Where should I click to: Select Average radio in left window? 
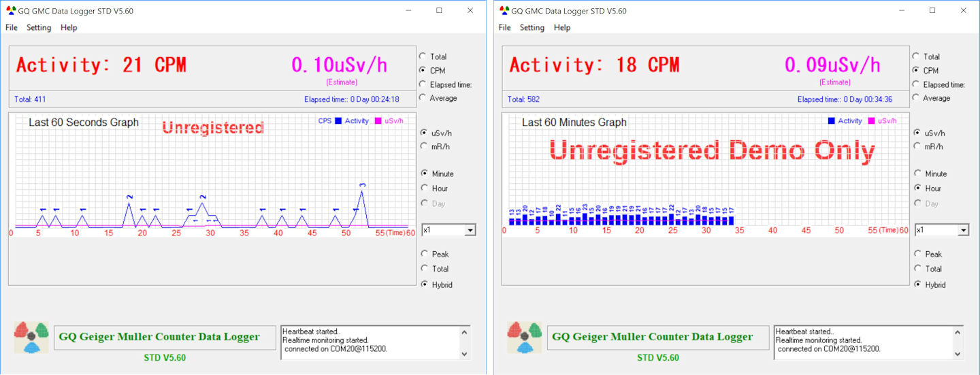(x=423, y=98)
